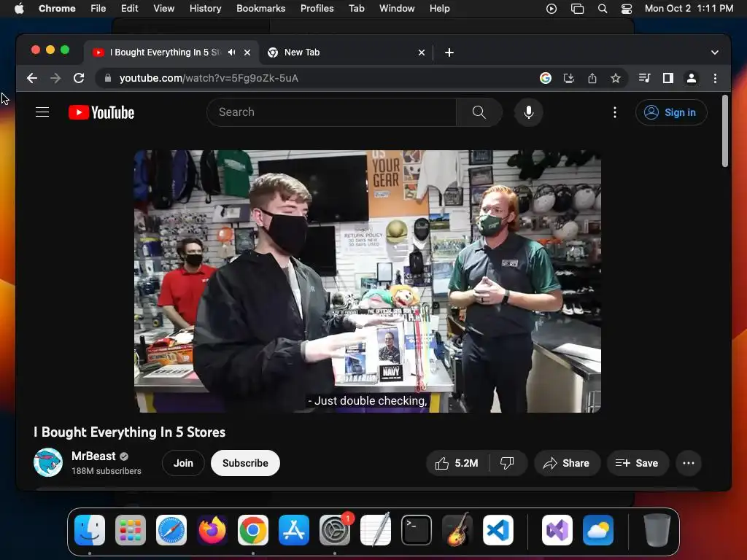
Task: Open the Trash in the Dock
Action: [x=657, y=530]
